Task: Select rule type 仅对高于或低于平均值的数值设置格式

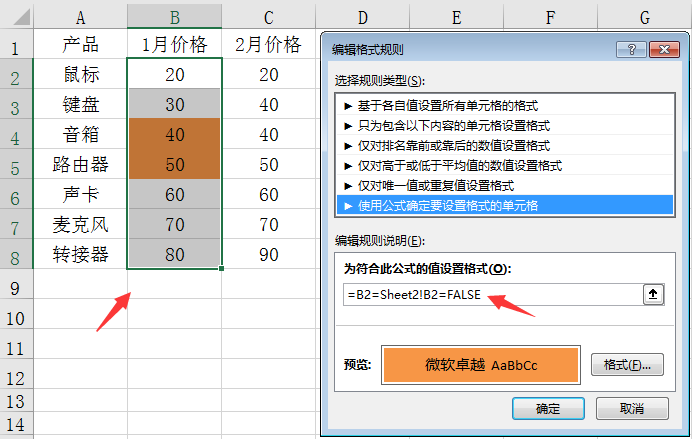Action: click(x=505, y=165)
